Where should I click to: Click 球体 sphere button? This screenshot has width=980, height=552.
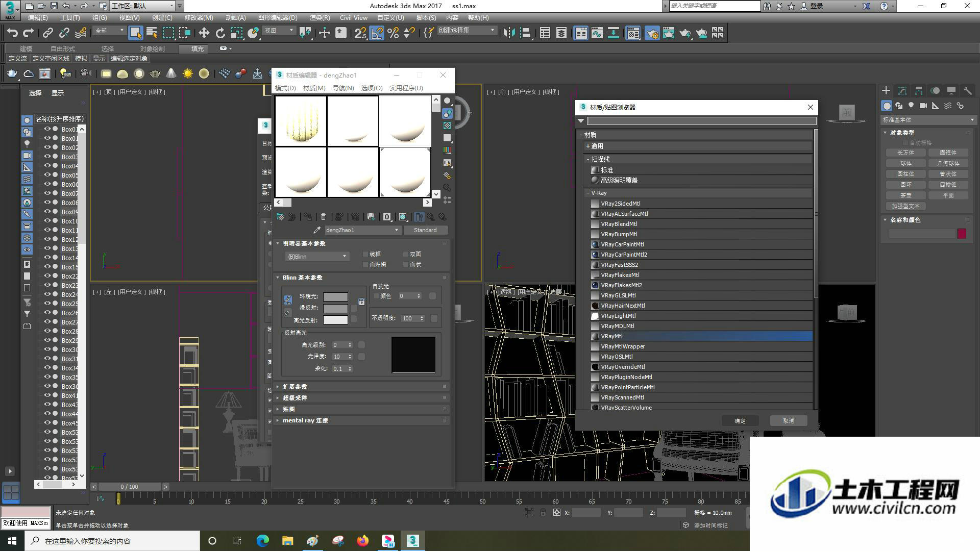905,163
